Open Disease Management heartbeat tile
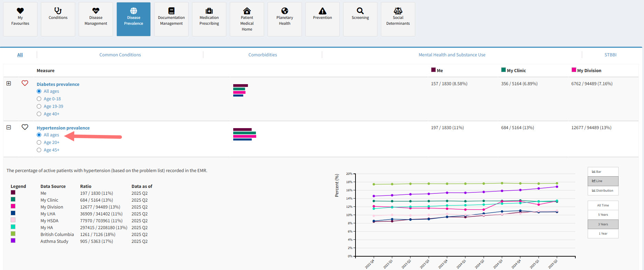Image resolution: width=644 pixels, height=270 pixels. point(96,19)
